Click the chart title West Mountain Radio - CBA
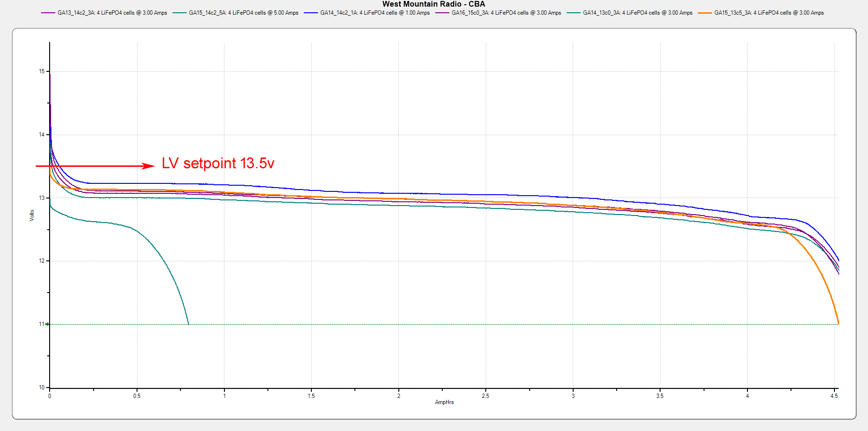Image resolution: width=868 pixels, height=431 pixels. click(433, 4)
